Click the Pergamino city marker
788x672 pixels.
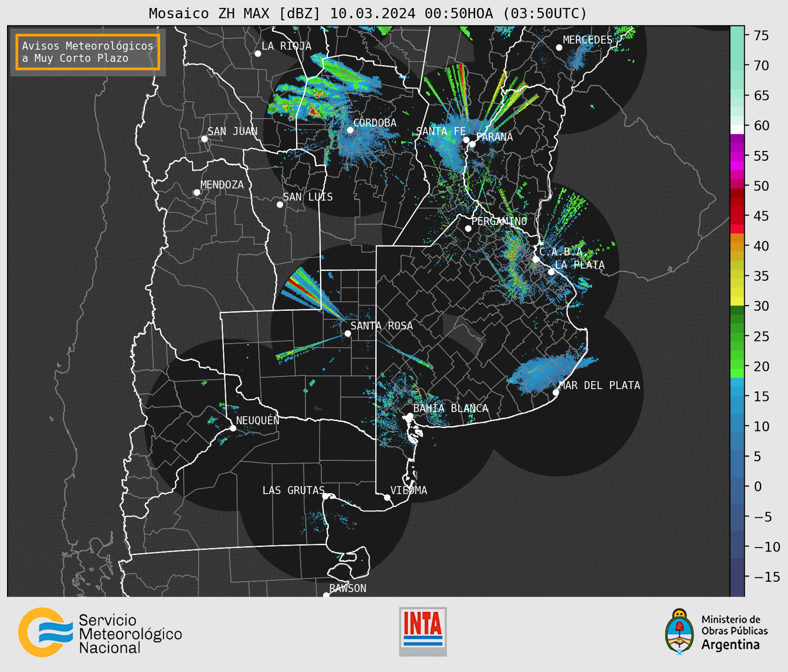pyautogui.click(x=468, y=229)
